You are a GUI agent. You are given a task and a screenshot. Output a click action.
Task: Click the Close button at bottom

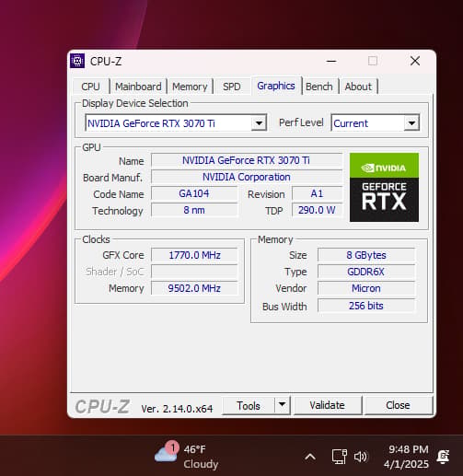[x=398, y=405]
